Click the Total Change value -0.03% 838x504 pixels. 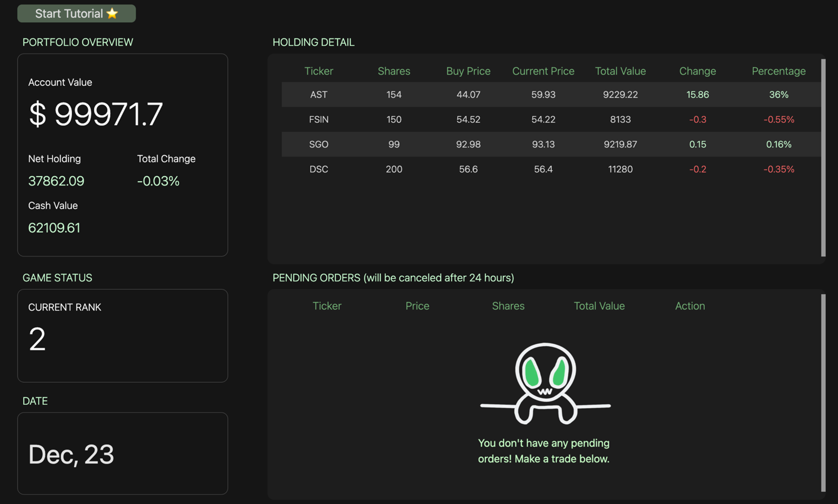158,181
